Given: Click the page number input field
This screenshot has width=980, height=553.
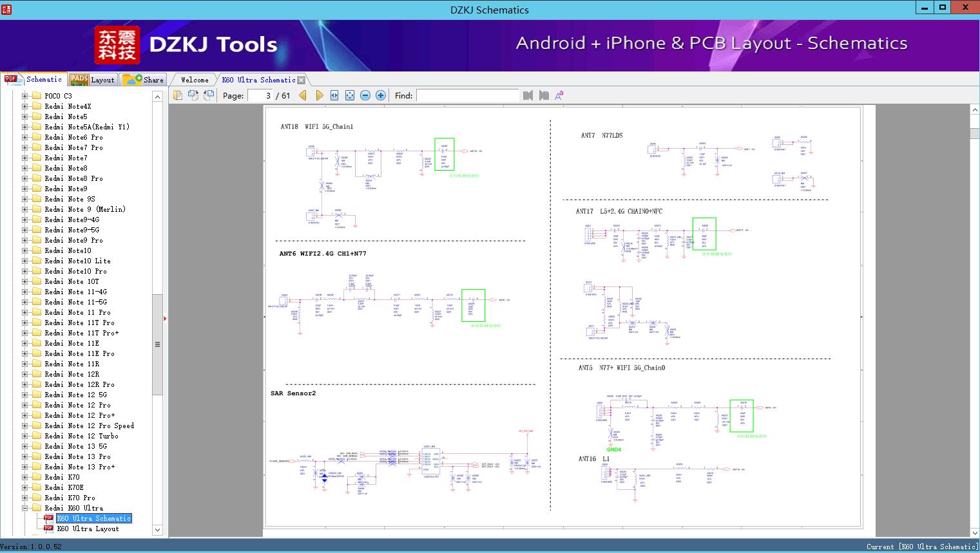Looking at the screenshot, I should (260, 95).
